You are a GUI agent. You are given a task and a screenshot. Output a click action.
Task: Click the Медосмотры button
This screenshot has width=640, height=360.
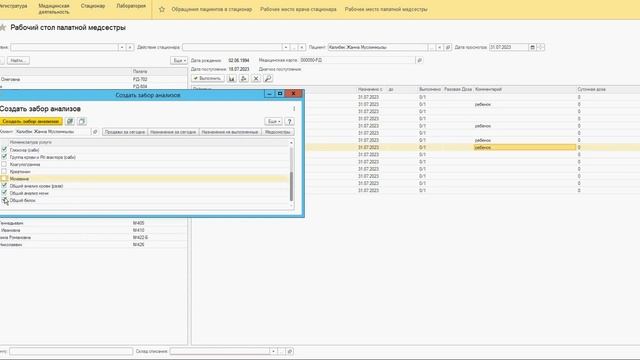tap(278, 132)
